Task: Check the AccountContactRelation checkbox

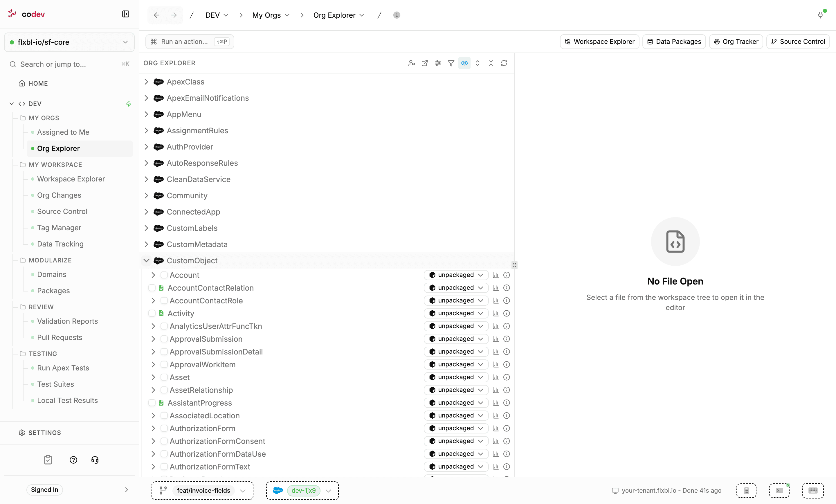Action: [152, 288]
